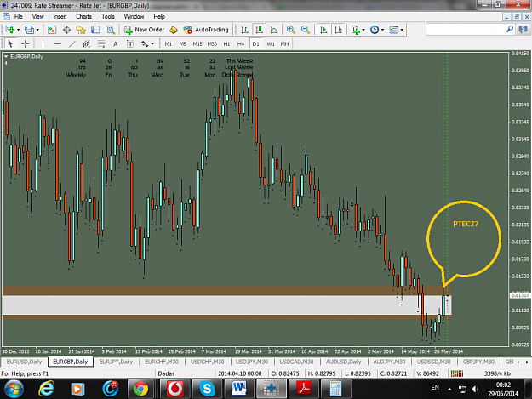The image size is (532, 399).
Task: Open the Charts menu
Action: click(83, 17)
